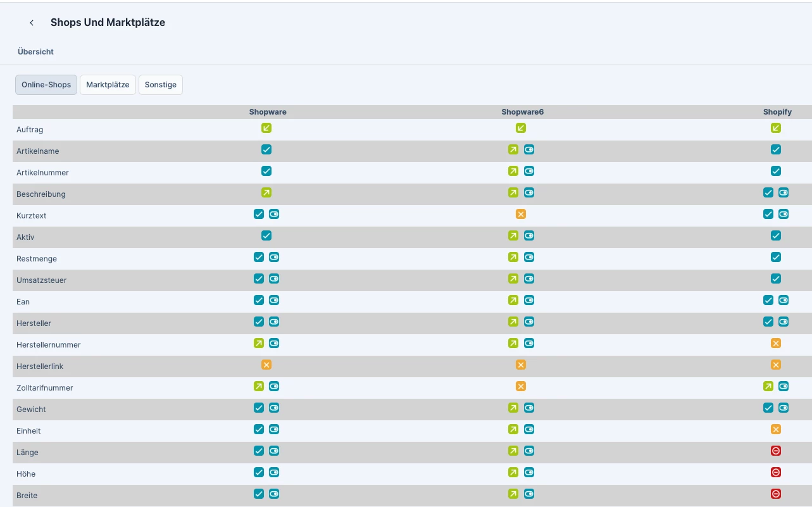Click the Shopware Gewicht checkmark

click(x=259, y=408)
